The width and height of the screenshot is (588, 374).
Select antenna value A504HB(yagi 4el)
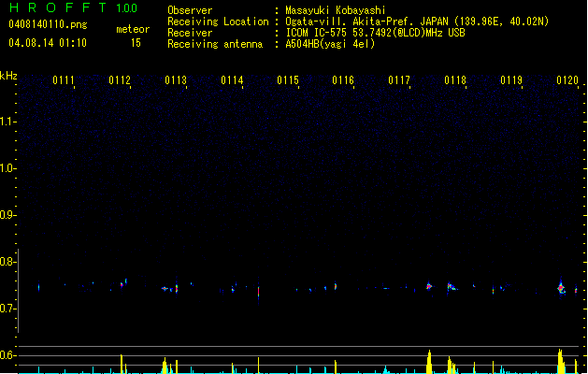tap(330, 44)
